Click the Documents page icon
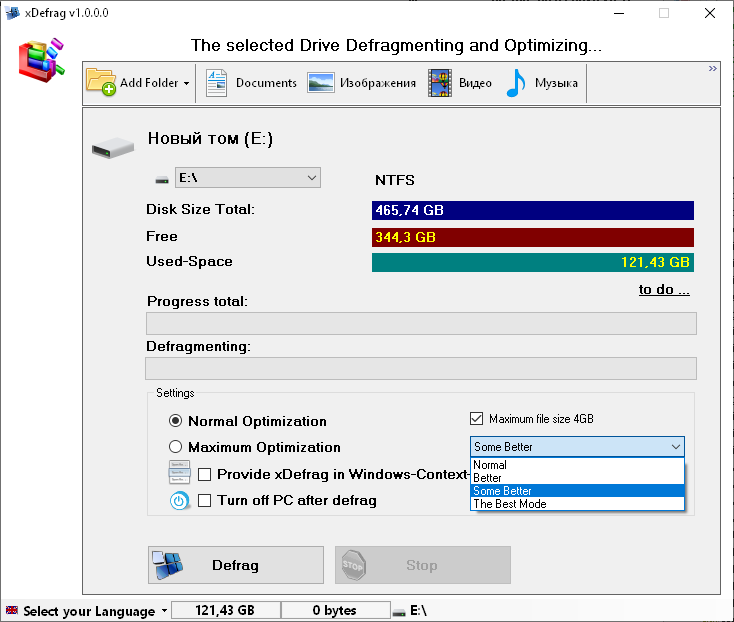The image size is (734, 622). pyautogui.click(x=216, y=83)
